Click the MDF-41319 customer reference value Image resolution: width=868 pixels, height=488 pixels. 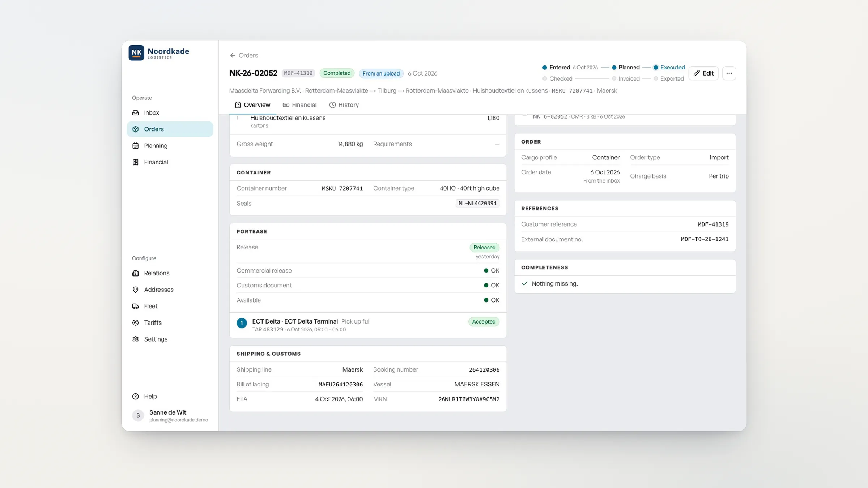[713, 224]
